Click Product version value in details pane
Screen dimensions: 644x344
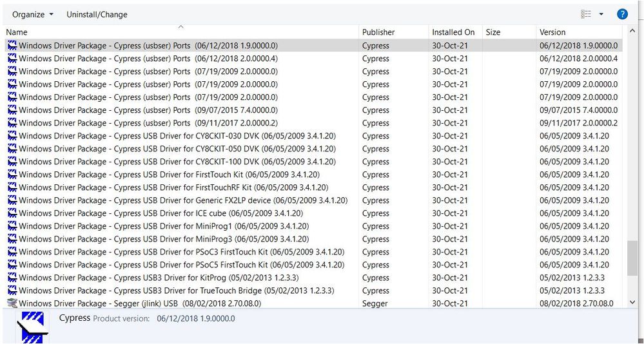coord(196,318)
